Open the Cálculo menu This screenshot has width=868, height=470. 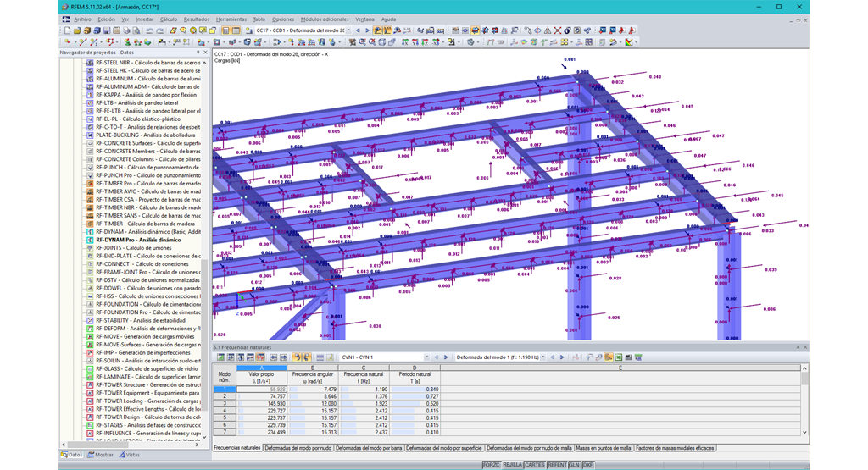click(x=169, y=19)
